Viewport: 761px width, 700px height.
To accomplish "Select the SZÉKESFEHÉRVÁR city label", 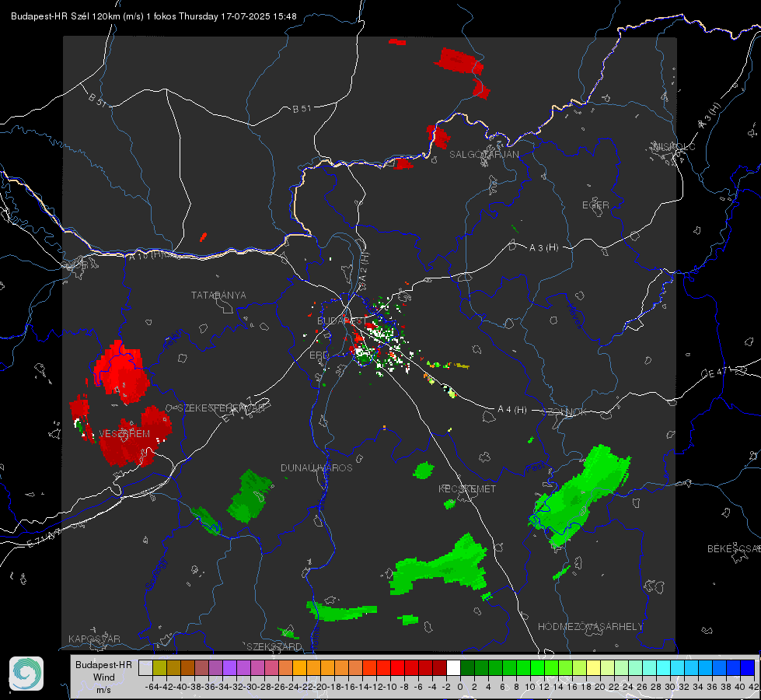I will coord(222,408).
